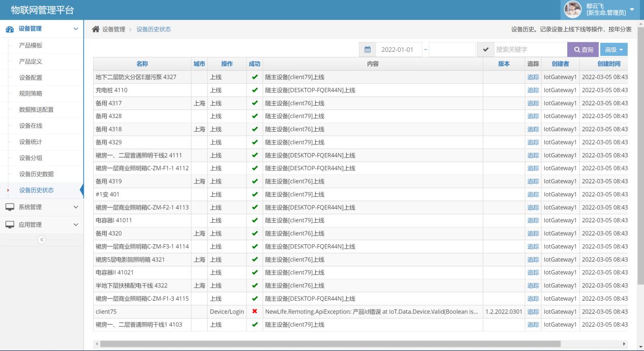Click 上海 city cell in 备用 4317 row

pyautogui.click(x=199, y=103)
